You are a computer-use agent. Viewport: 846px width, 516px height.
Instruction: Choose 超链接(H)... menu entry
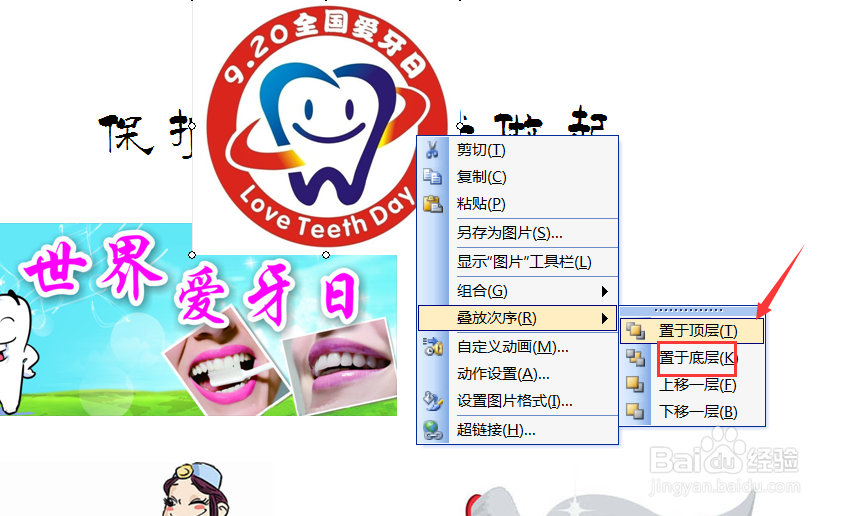[x=518, y=430]
